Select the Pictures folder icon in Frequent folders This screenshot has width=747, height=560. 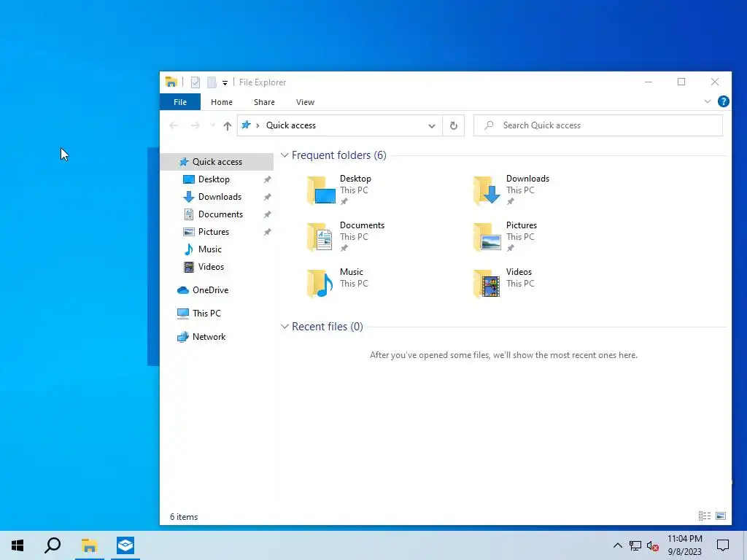click(x=487, y=237)
